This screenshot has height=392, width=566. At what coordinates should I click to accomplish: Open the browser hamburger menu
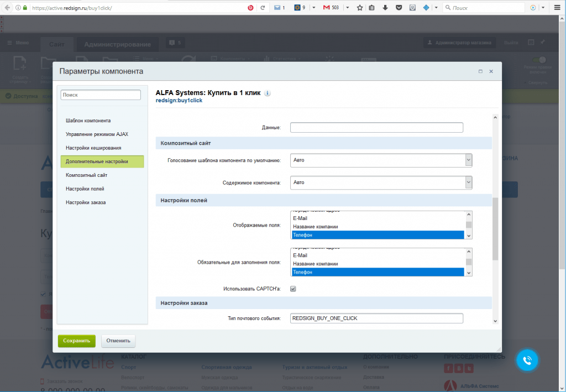tap(557, 8)
